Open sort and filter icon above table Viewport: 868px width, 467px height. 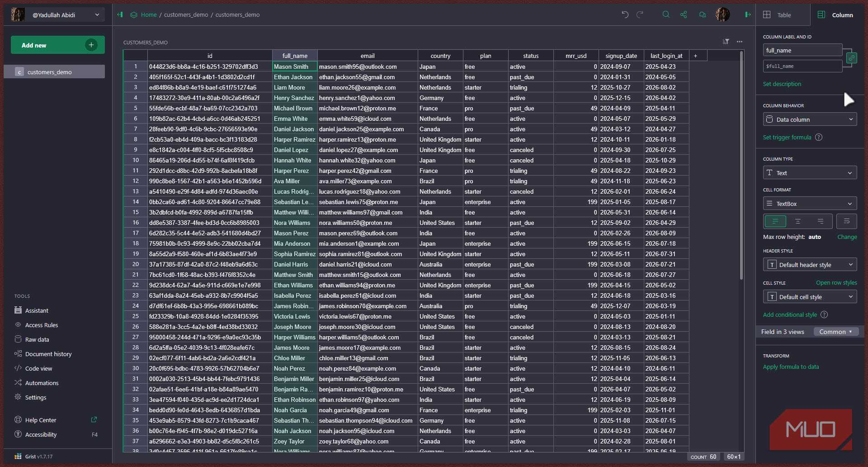pyautogui.click(x=726, y=42)
